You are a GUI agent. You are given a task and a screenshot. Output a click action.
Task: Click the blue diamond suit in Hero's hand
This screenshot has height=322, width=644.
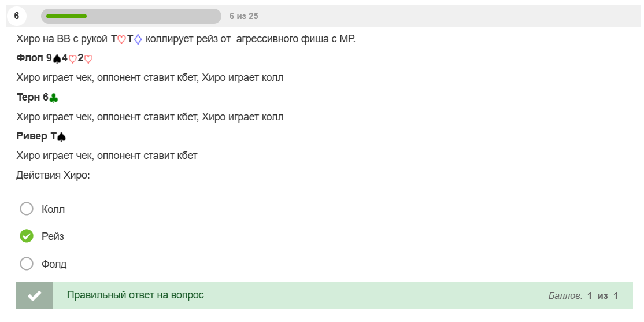pos(138,40)
